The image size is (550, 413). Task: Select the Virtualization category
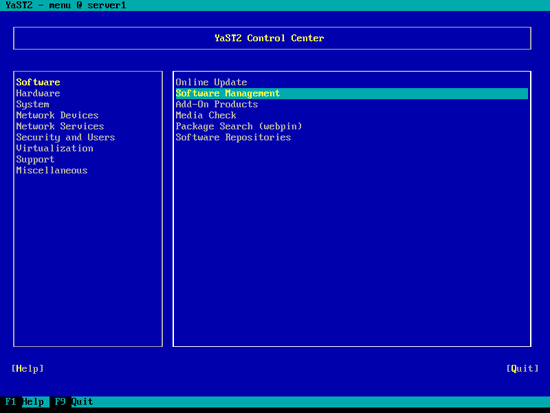(55, 148)
